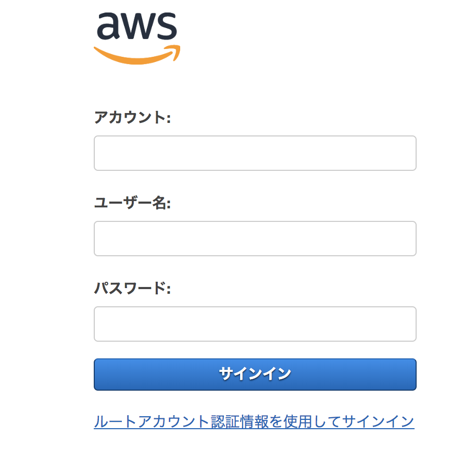Click the last text field before the button
Viewport: 476px width, 474px height.
click(x=255, y=323)
